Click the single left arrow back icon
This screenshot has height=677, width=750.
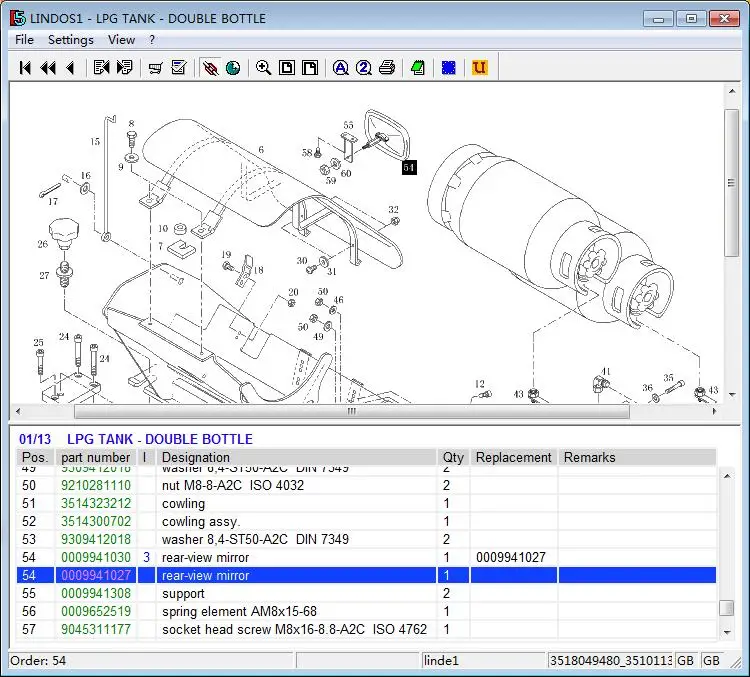coord(70,68)
